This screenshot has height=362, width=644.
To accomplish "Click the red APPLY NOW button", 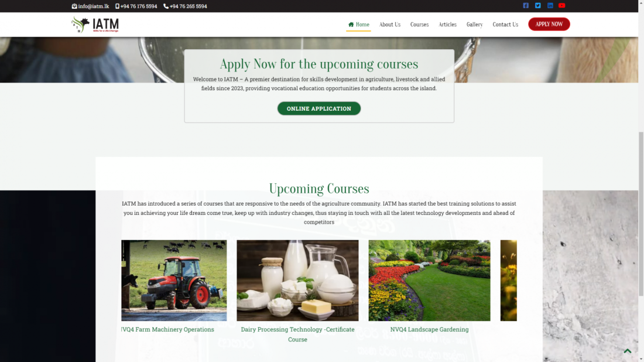I will (549, 24).
